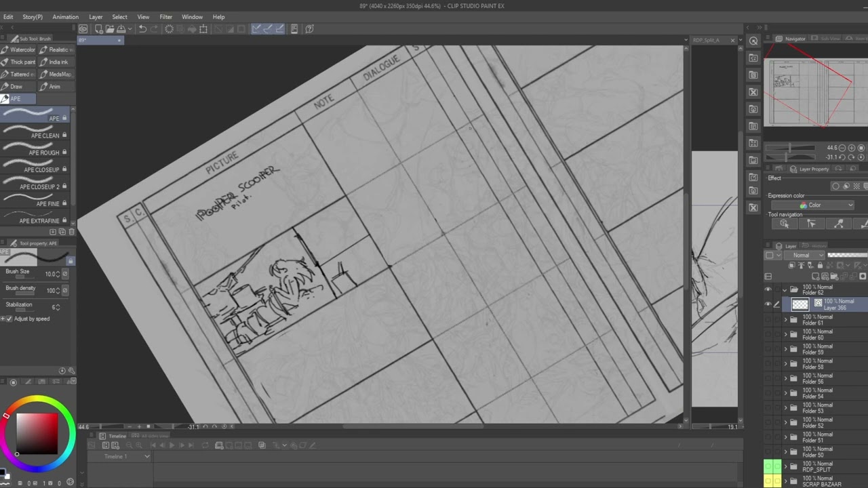Toggle the Snap to grid icon
This screenshot has height=488, width=868.
[279, 29]
